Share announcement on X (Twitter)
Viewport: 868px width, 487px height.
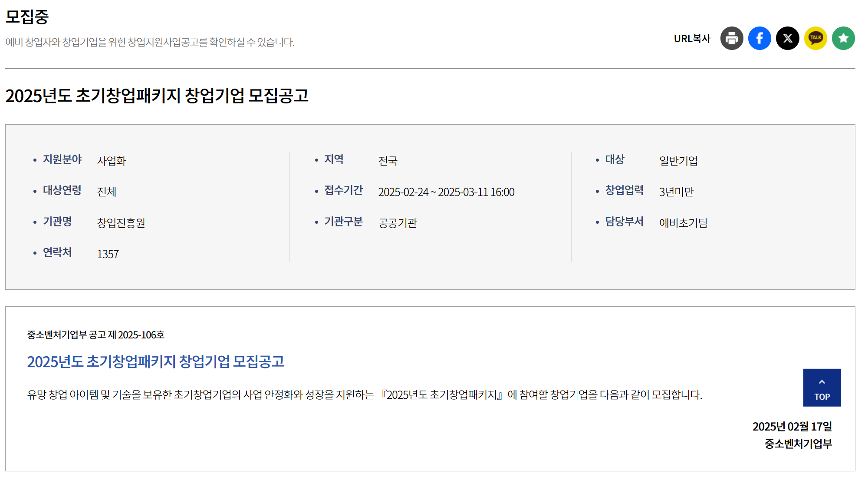(x=788, y=38)
